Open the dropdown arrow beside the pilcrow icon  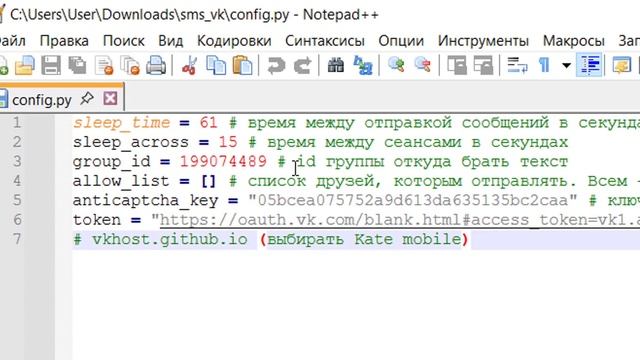566,65
